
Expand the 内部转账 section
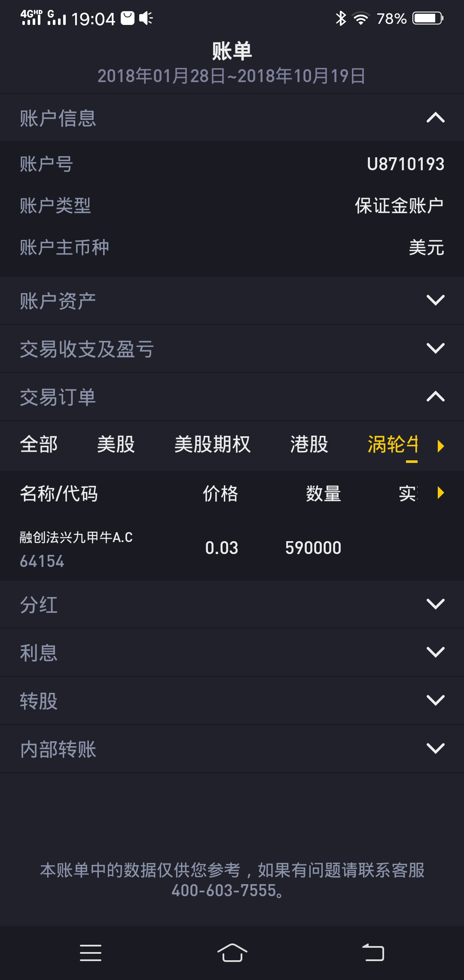(x=435, y=749)
